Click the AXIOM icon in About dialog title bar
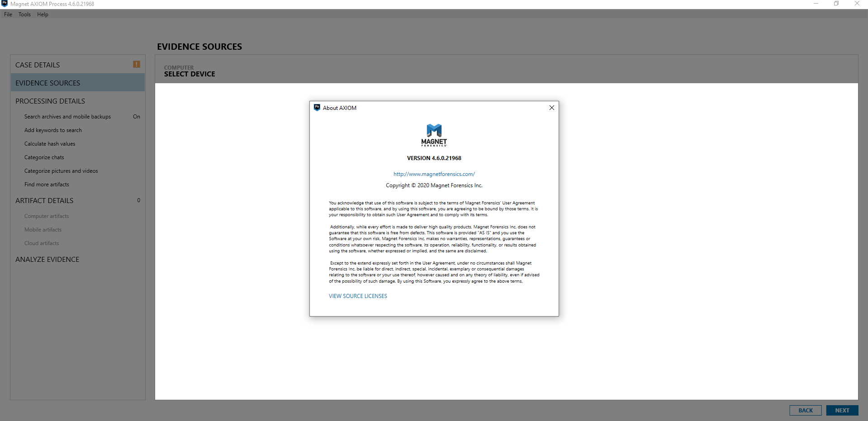The height and width of the screenshot is (421, 868). pos(317,108)
